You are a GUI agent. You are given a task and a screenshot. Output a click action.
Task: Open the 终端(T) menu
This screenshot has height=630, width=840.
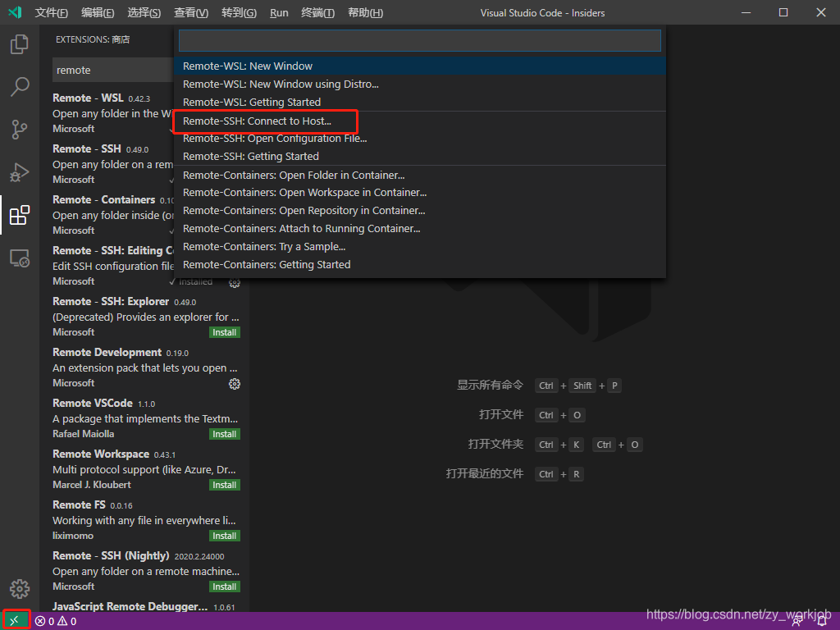click(x=317, y=13)
